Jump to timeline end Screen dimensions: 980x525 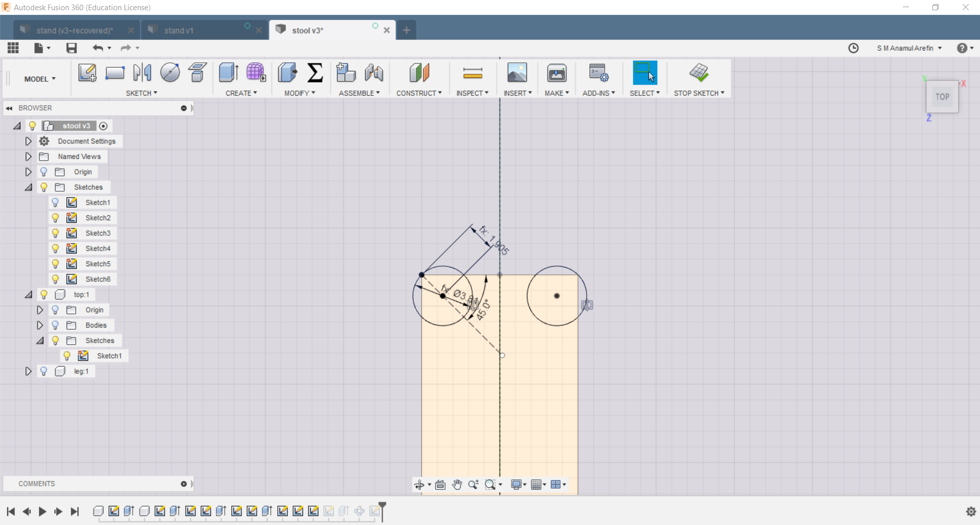pyautogui.click(x=75, y=511)
